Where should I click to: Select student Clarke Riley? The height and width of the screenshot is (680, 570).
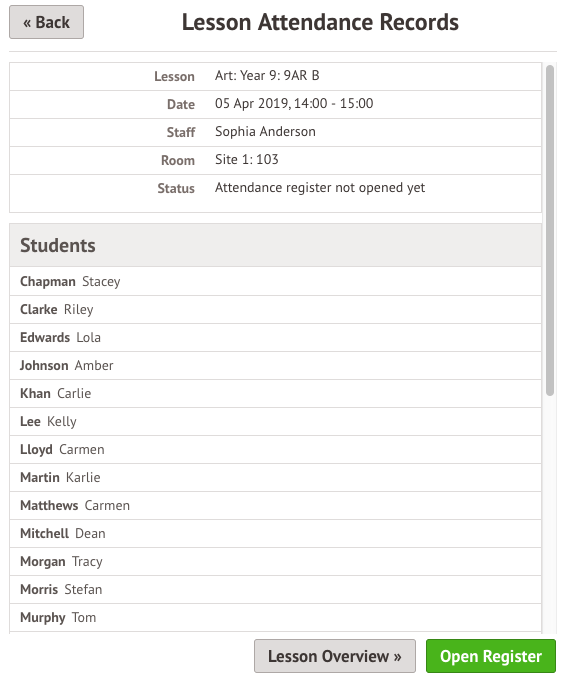[275, 310]
